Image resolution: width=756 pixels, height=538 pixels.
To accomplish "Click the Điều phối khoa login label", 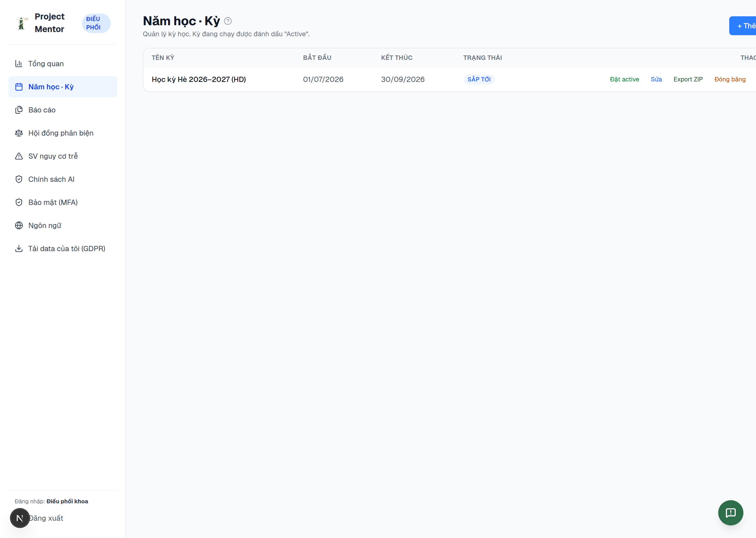I will pos(67,501).
